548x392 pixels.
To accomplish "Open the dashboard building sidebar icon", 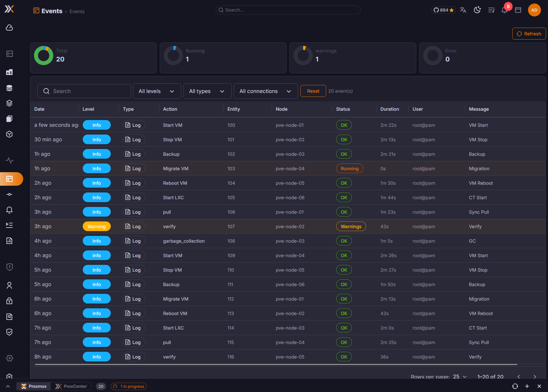I will point(9,72).
